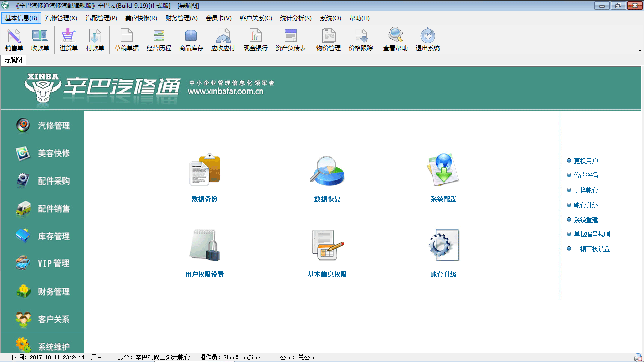Open the 进货单 purchase order icon
This screenshot has height=362, width=644.
69,40
